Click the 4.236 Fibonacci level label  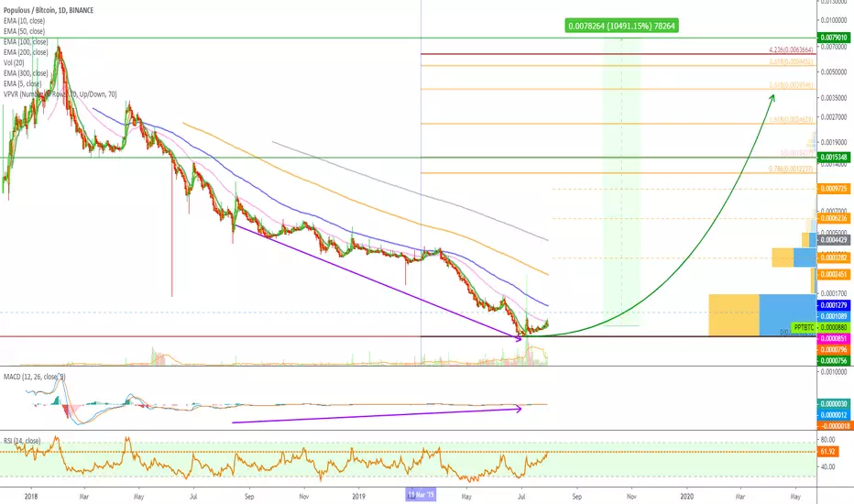(x=791, y=49)
